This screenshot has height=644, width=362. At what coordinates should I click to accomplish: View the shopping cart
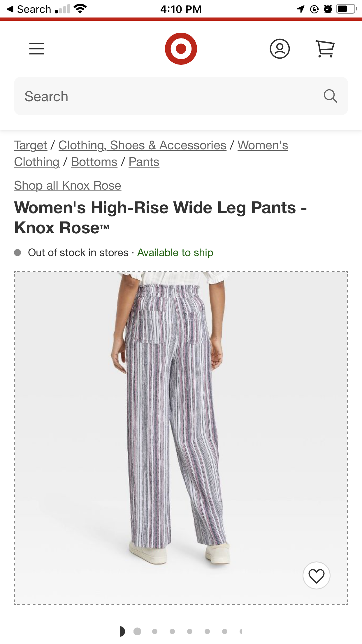(x=325, y=49)
